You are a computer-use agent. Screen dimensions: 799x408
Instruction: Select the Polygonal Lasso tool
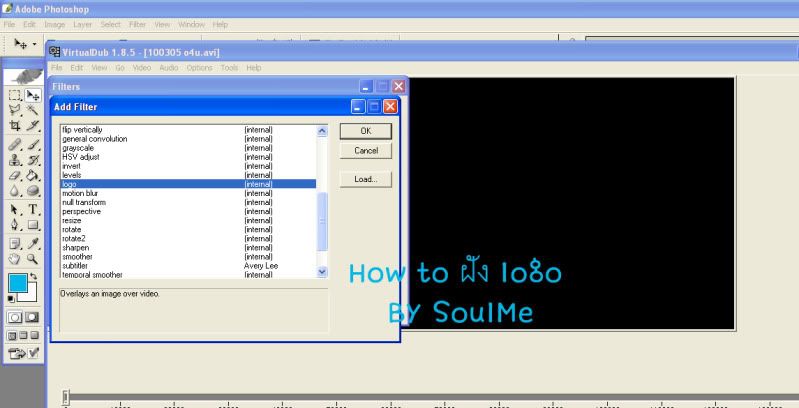point(15,110)
